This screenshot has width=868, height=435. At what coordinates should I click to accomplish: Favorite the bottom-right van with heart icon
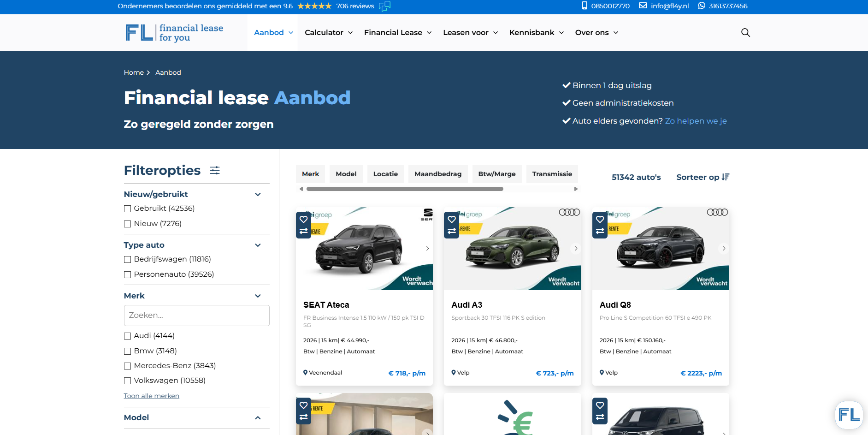pos(600,405)
